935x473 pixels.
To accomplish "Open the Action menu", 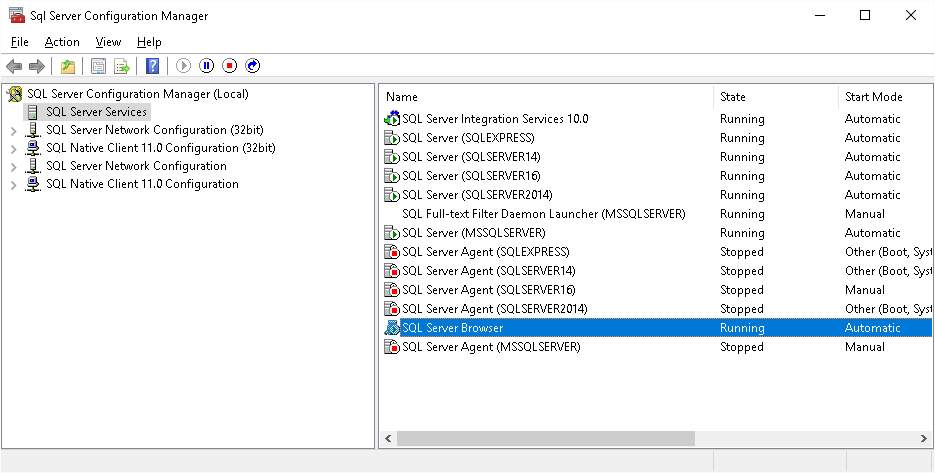I will pos(62,42).
